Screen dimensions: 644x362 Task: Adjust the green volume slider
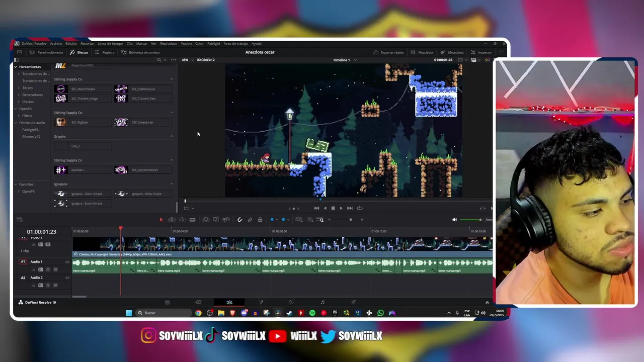[470, 220]
